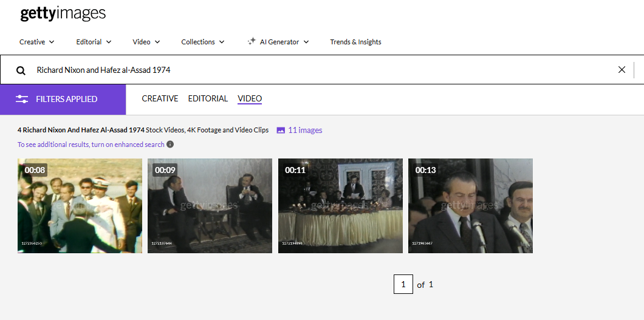Open the Video dropdown in navigation
This screenshot has height=320, width=644.
[146, 42]
